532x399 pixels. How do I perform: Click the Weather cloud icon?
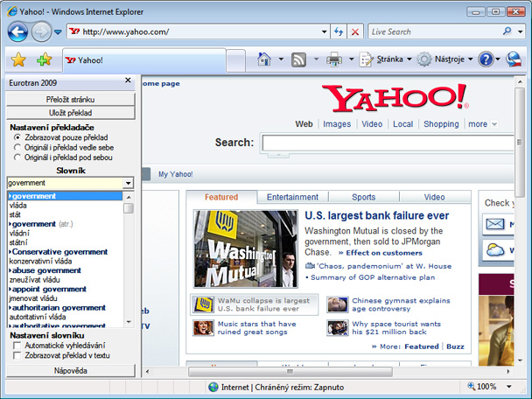pyautogui.click(x=495, y=250)
